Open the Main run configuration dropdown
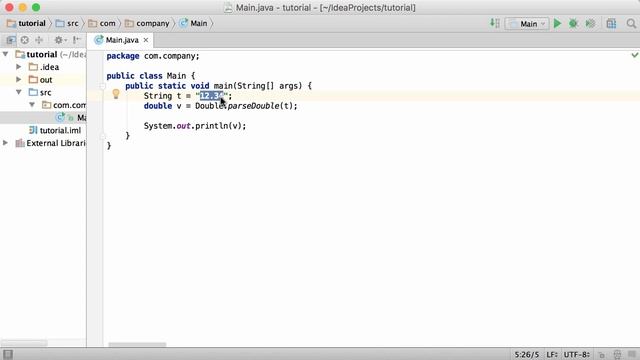The image size is (640, 360). pyautogui.click(x=527, y=24)
